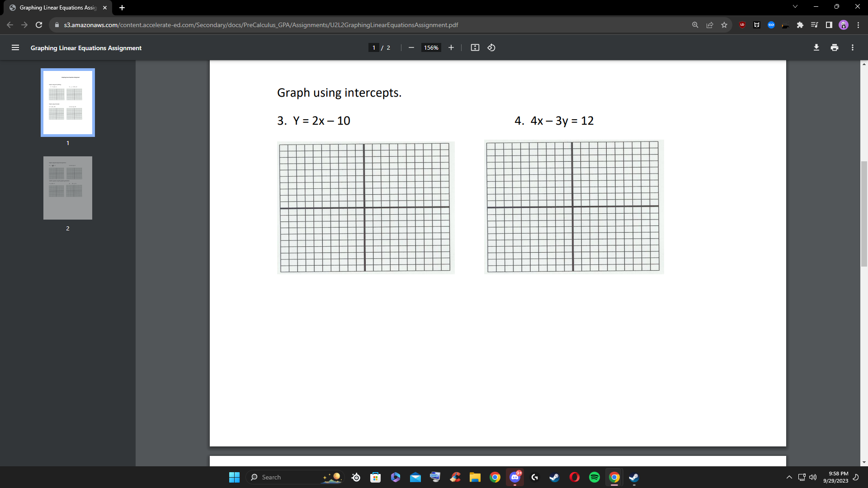Download the PDF document
The height and width of the screenshot is (488, 868).
coord(816,47)
